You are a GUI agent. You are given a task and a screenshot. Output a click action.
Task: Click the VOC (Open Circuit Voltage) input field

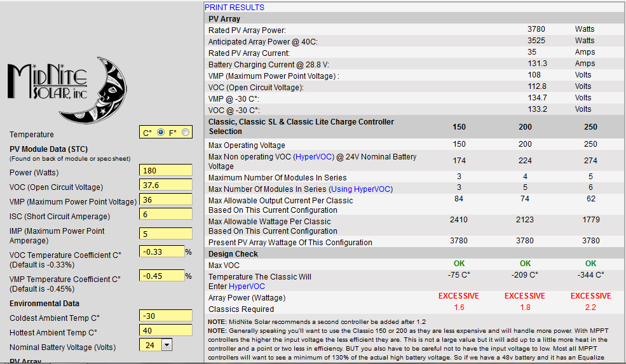point(166,185)
